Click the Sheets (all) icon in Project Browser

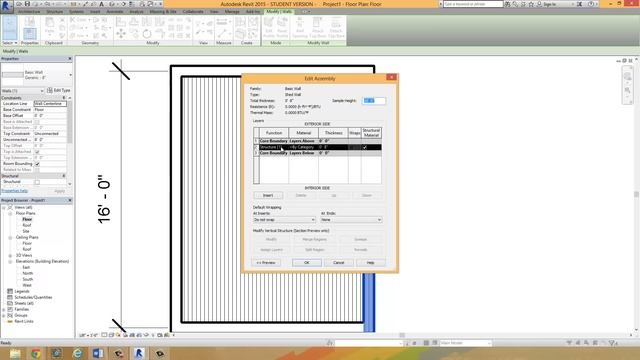pyautogui.click(x=10, y=303)
